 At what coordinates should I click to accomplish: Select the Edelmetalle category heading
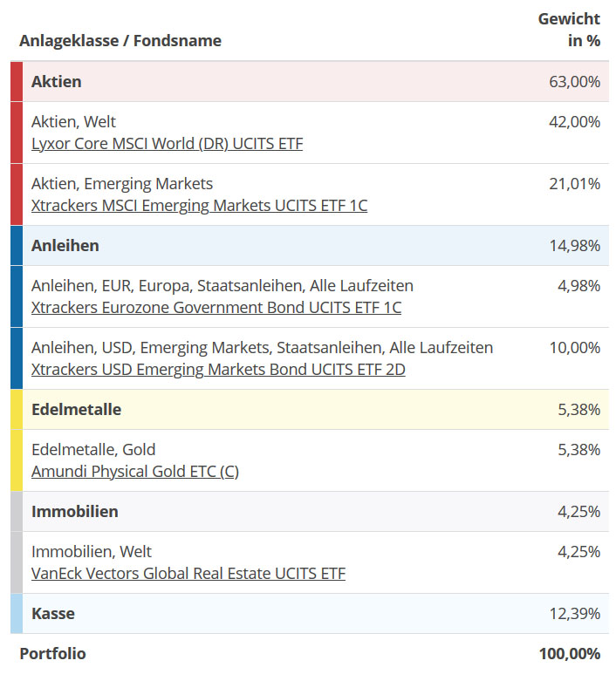[76, 410]
